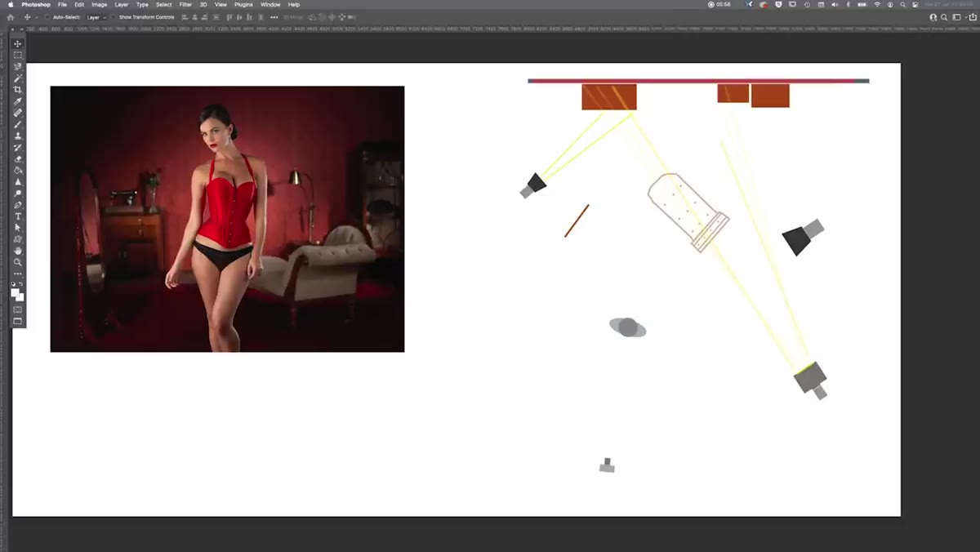
Task: Change the screen mode
Action: tap(18, 321)
